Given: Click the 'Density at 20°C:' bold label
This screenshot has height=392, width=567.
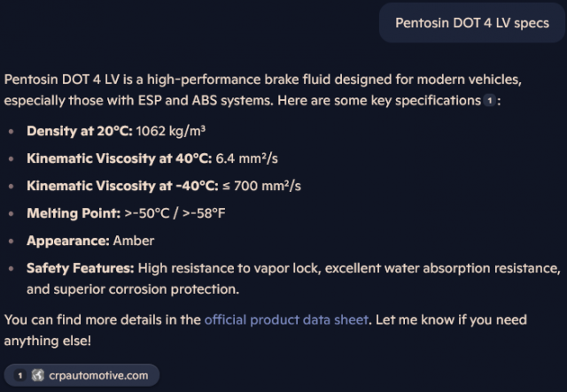Looking at the screenshot, I should [x=80, y=131].
